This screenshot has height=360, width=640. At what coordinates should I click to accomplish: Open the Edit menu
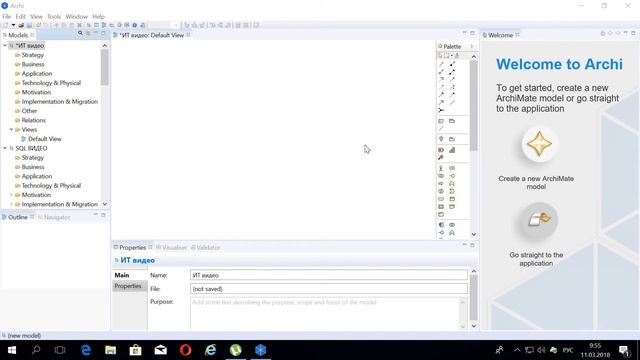pos(20,17)
